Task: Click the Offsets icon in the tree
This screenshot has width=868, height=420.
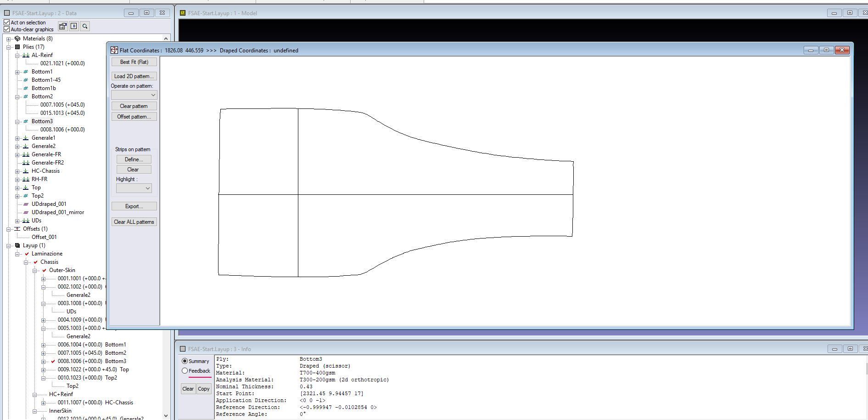Action: click(17, 229)
